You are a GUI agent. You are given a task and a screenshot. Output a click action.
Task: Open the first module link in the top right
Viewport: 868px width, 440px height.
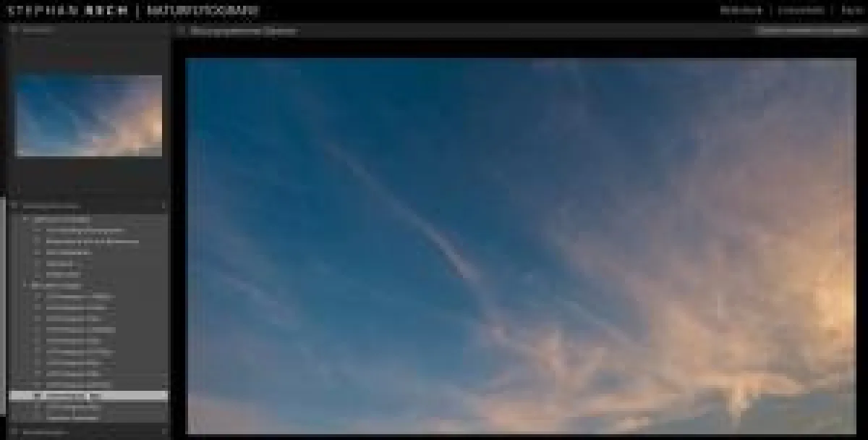click(741, 10)
